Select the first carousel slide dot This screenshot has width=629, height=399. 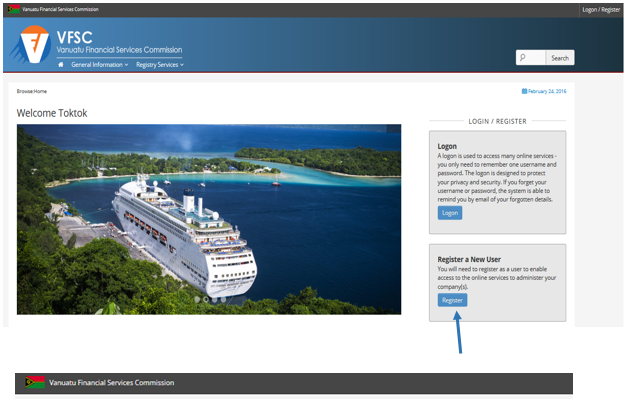click(197, 299)
